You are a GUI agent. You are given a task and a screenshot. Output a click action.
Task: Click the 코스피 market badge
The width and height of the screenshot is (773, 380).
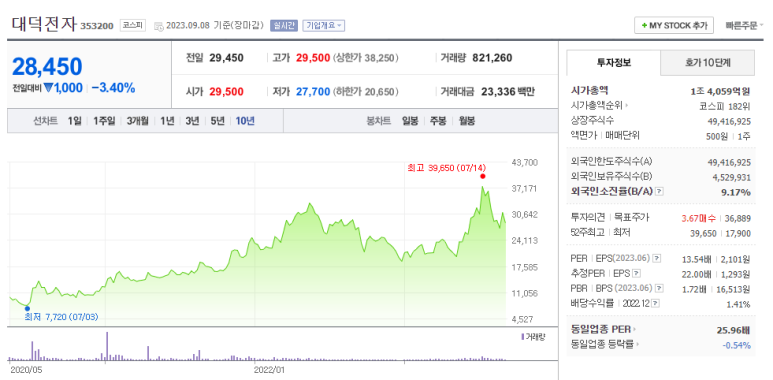[x=133, y=26]
